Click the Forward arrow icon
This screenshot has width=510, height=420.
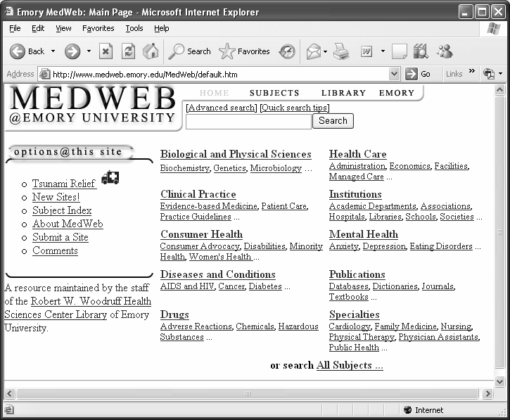[x=72, y=51]
